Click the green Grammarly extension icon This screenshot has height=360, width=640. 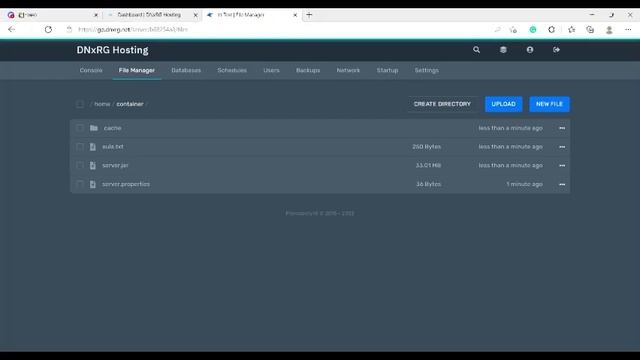[533, 29]
